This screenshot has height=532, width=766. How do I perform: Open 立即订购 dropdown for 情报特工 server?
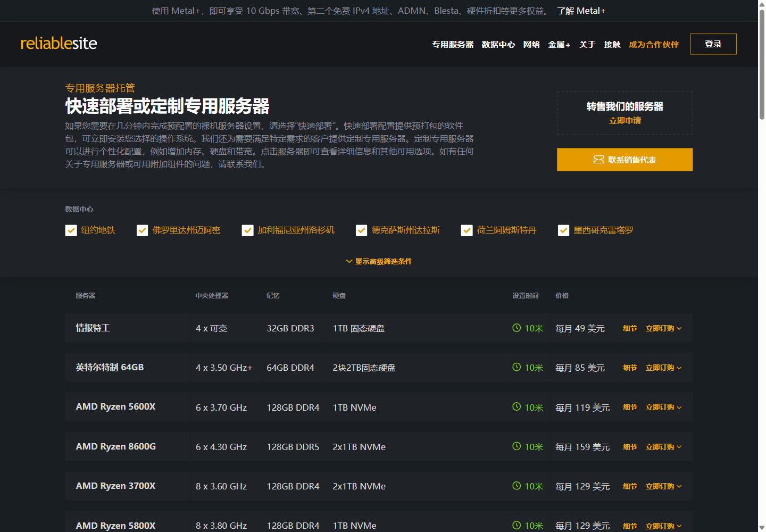[663, 328]
